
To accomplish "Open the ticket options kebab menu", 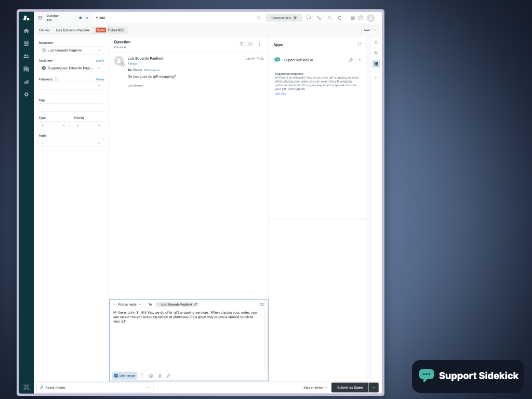I will 259,44.
